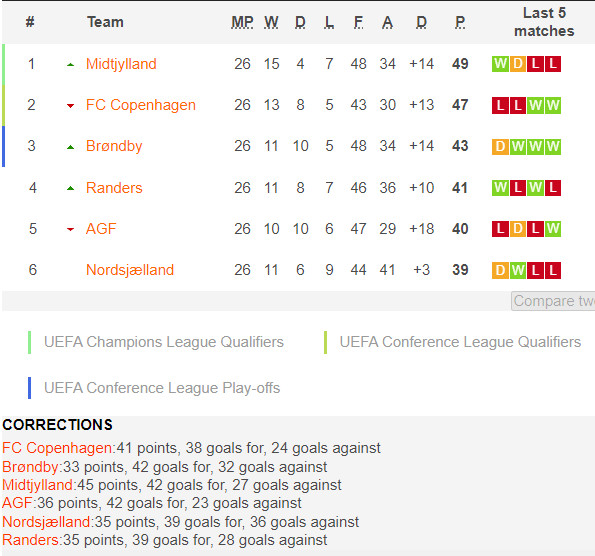Click AGF's orange D result badge
Screen dimensions: 595x556
[518, 229]
